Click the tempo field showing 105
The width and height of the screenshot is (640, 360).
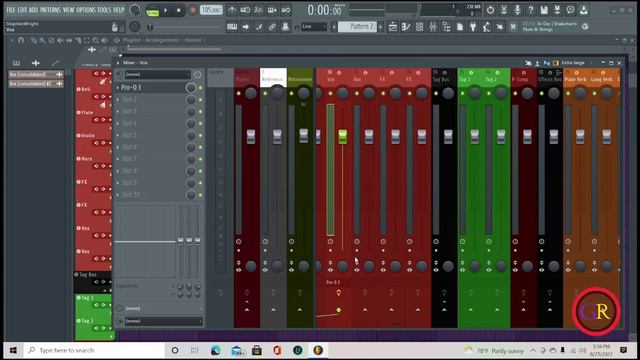click(x=211, y=10)
